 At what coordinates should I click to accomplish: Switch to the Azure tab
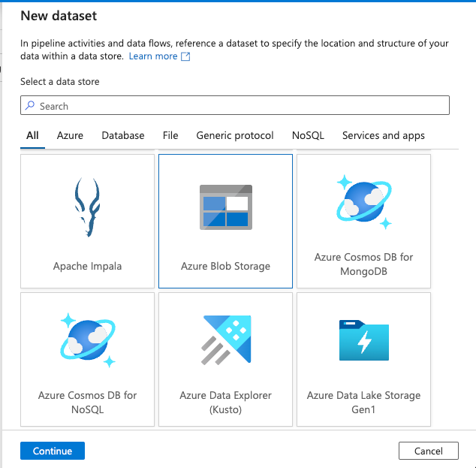tap(70, 135)
